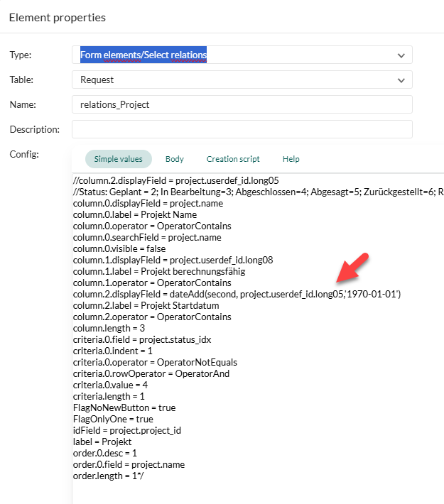Go to the Help tab
This screenshot has width=444, height=504.
291,159
